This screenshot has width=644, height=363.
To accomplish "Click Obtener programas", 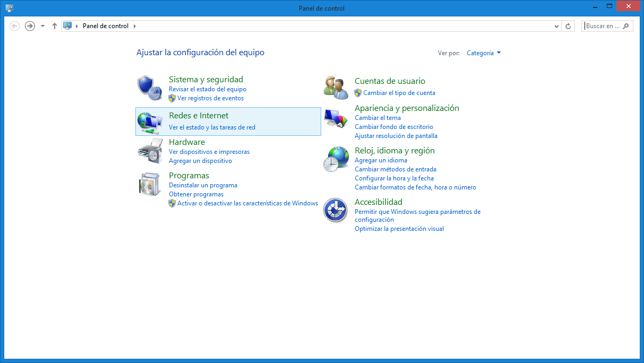I will 196,194.
